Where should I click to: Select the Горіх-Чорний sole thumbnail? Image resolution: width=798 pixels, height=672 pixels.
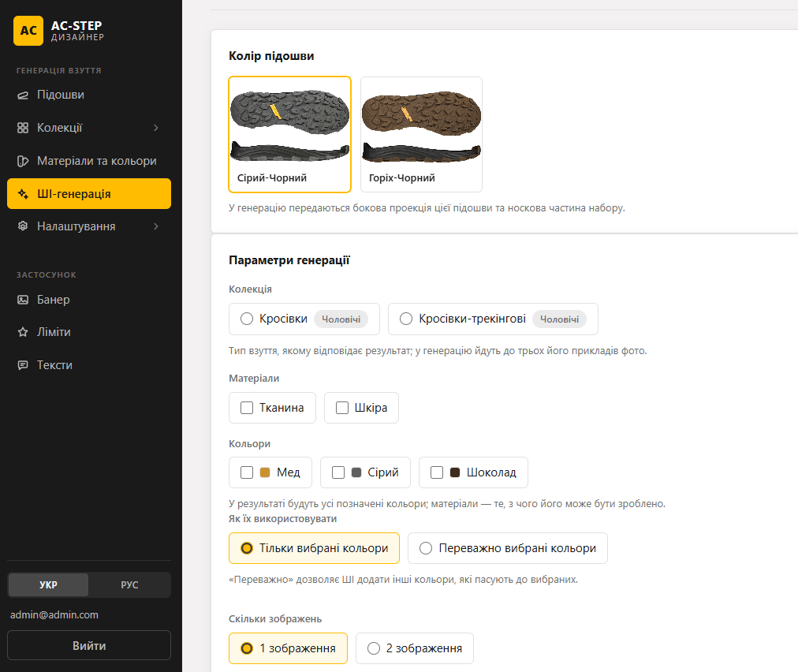[421, 134]
